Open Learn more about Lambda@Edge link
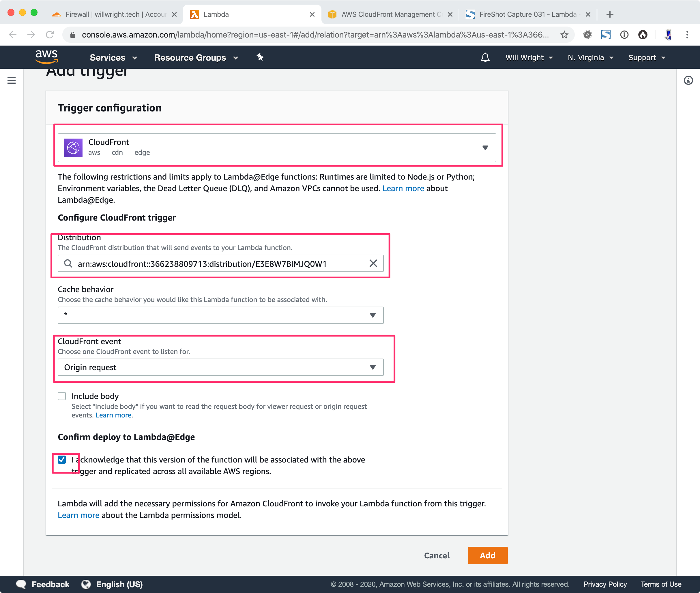 pyautogui.click(x=403, y=188)
